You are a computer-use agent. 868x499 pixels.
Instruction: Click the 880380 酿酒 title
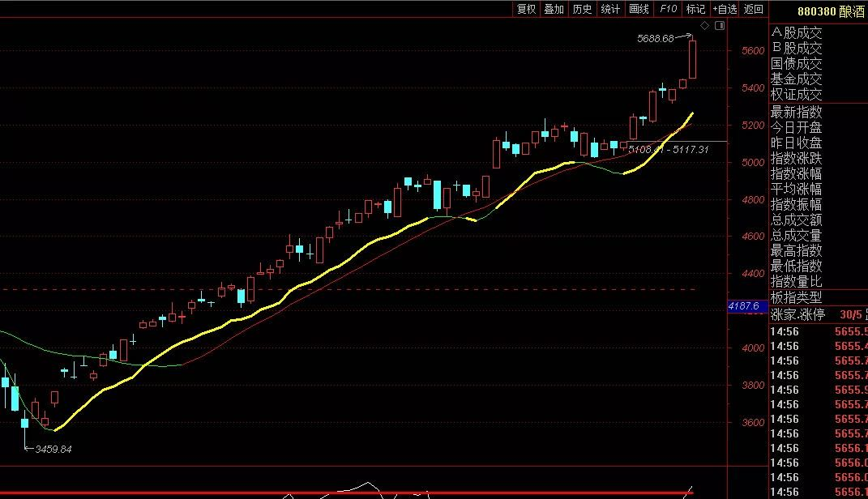[831, 11]
